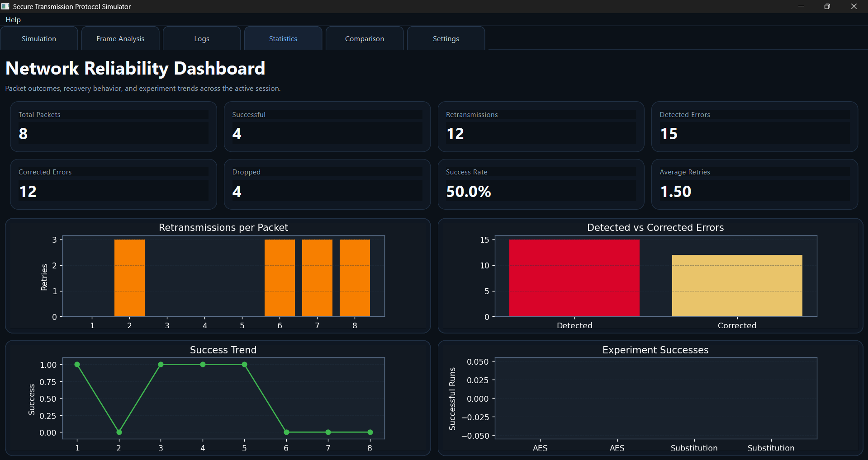Click the Successful Runs axis label
The image size is (868, 460).
[x=452, y=399]
